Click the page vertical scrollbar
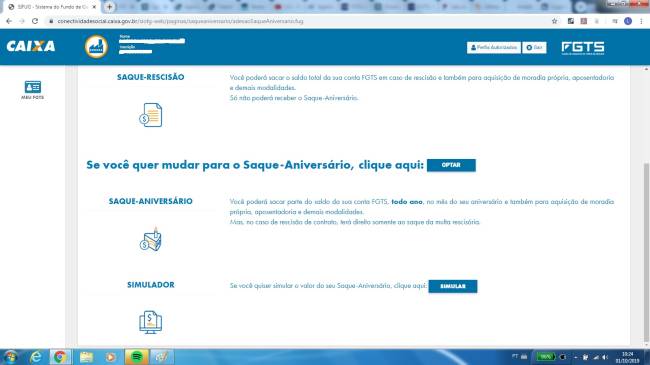 tap(646, 253)
